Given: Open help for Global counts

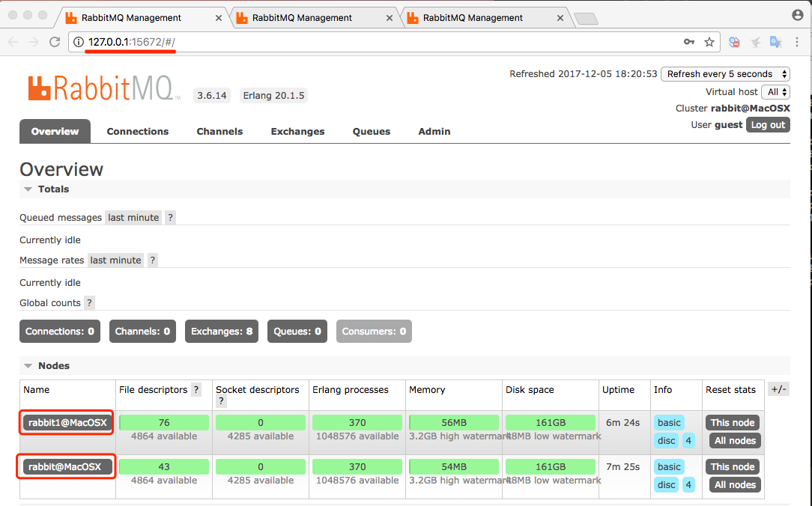Looking at the screenshot, I should (x=89, y=303).
